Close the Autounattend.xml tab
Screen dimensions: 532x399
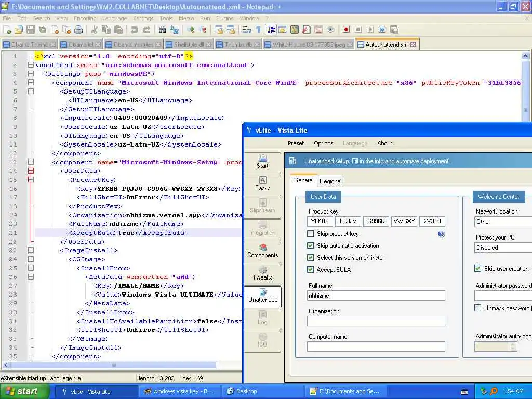[413, 45]
